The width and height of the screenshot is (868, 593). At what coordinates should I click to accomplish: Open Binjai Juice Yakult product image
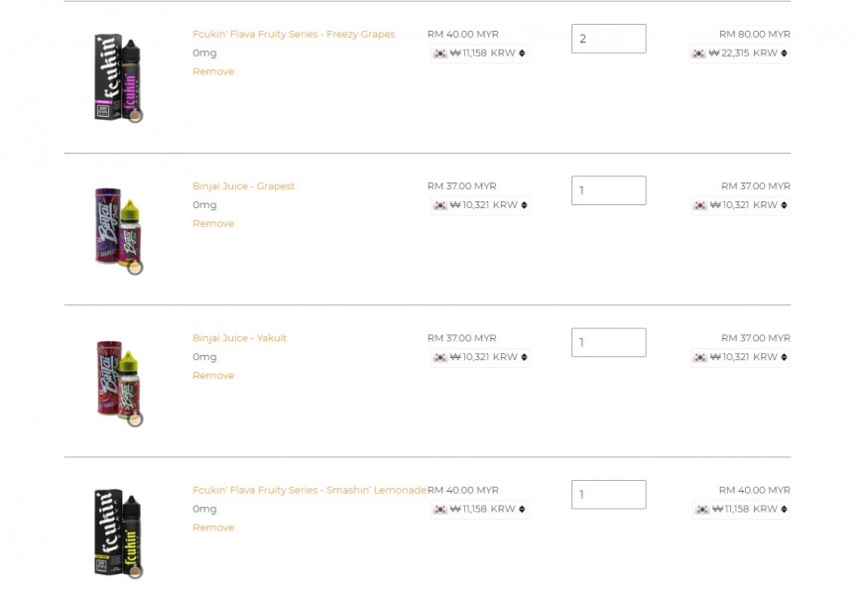tap(119, 383)
